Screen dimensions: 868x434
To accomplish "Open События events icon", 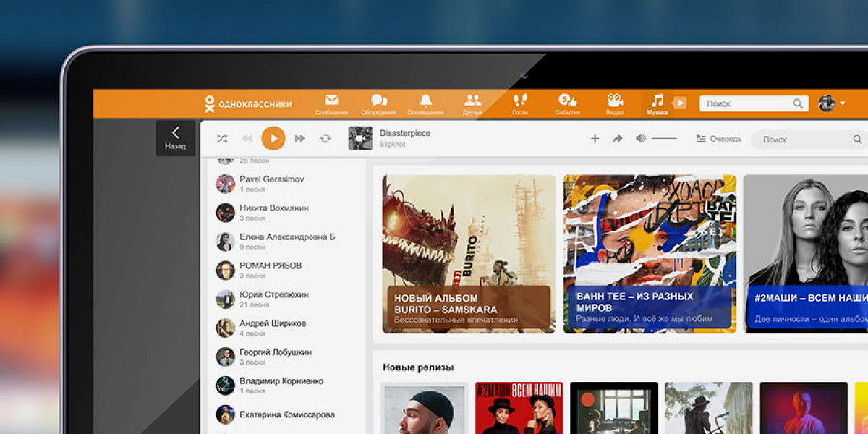I will click(567, 101).
